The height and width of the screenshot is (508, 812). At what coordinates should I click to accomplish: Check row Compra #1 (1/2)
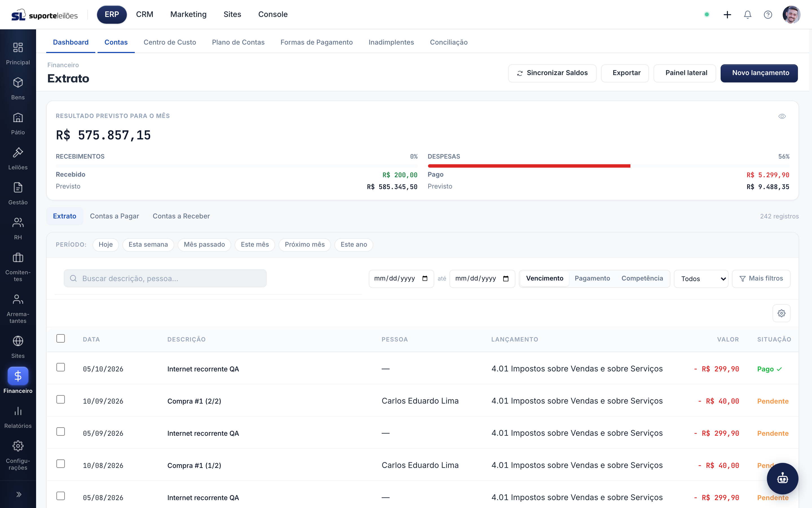61,464
